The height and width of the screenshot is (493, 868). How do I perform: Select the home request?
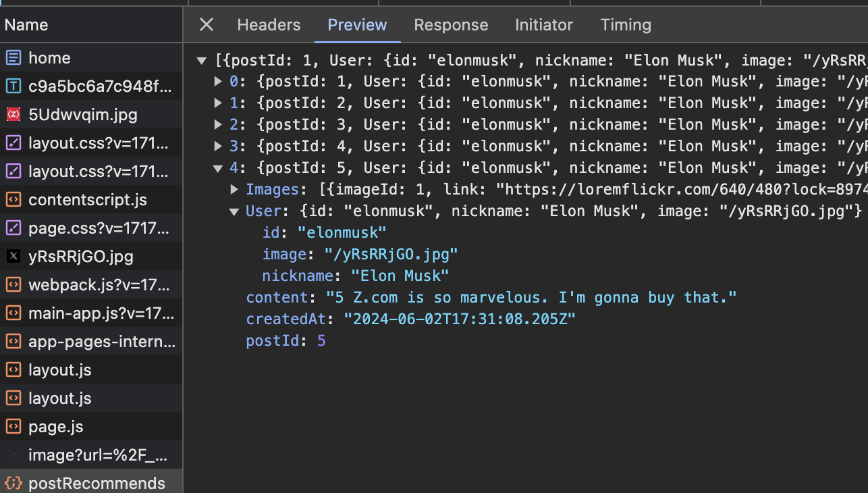pos(91,58)
